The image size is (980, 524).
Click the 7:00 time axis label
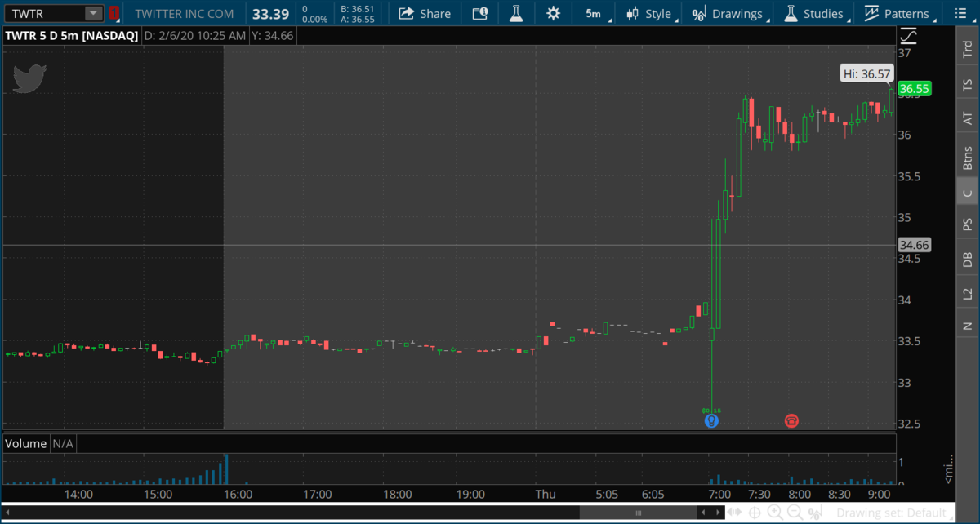(719, 495)
